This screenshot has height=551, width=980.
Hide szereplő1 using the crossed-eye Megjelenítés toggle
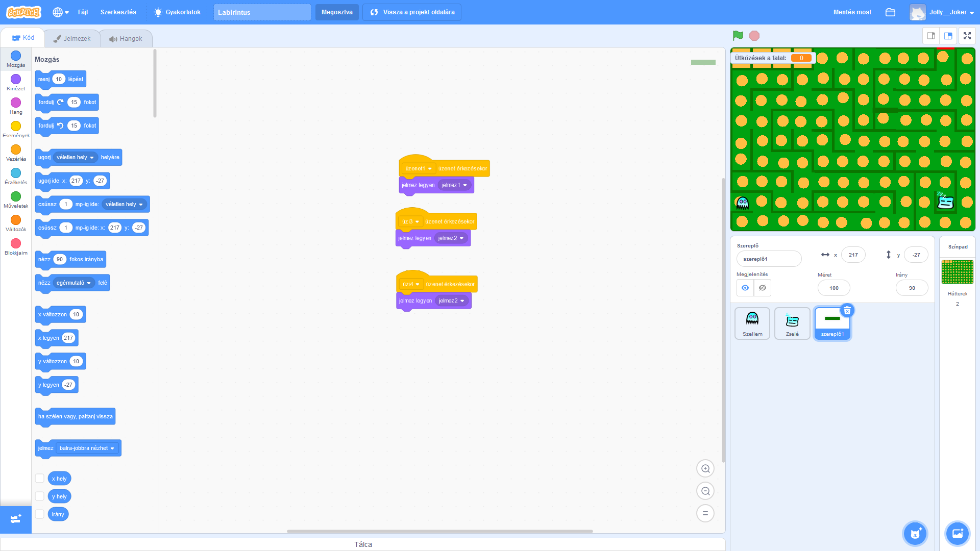pos(762,288)
